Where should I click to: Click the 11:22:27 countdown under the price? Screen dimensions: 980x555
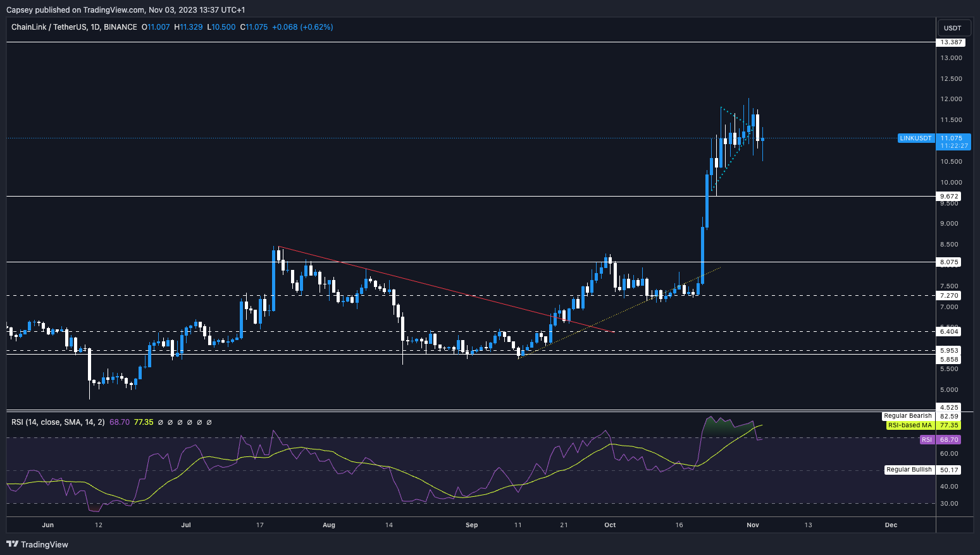point(953,145)
